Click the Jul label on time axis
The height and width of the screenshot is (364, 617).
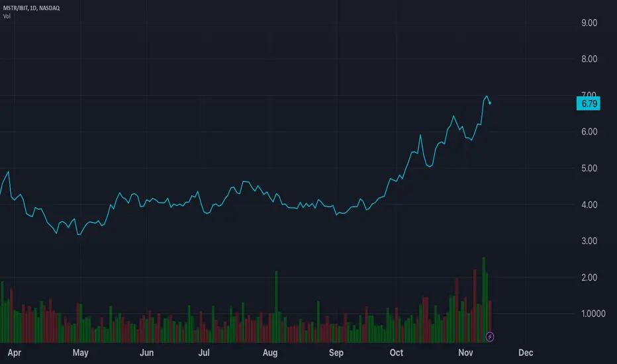click(x=204, y=353)
